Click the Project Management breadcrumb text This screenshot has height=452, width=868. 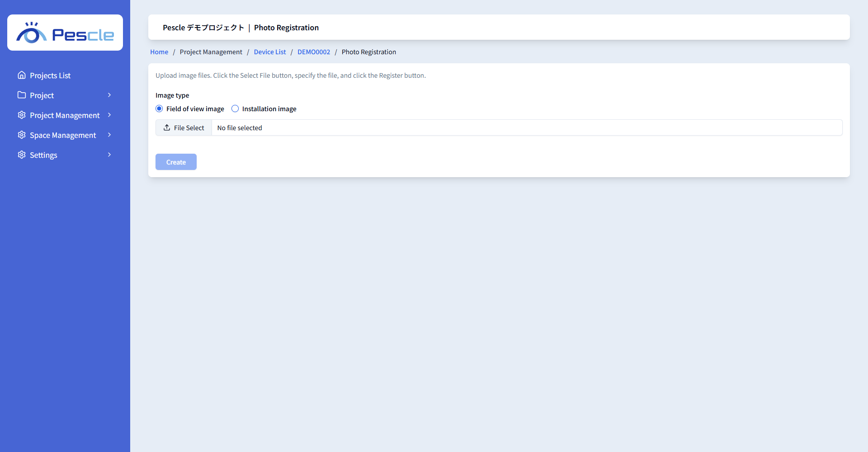click(211, 52)
